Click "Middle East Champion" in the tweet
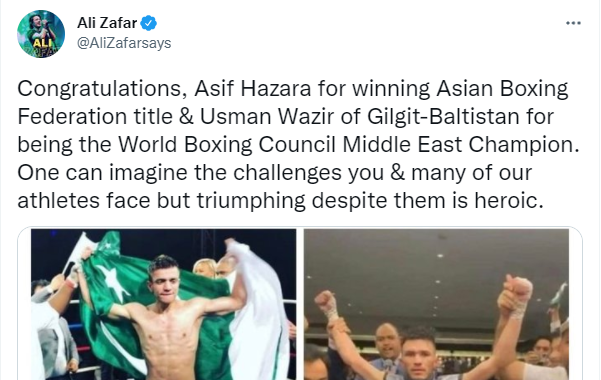The width and height of the screenshot is (601, 380). pos(459,145)
